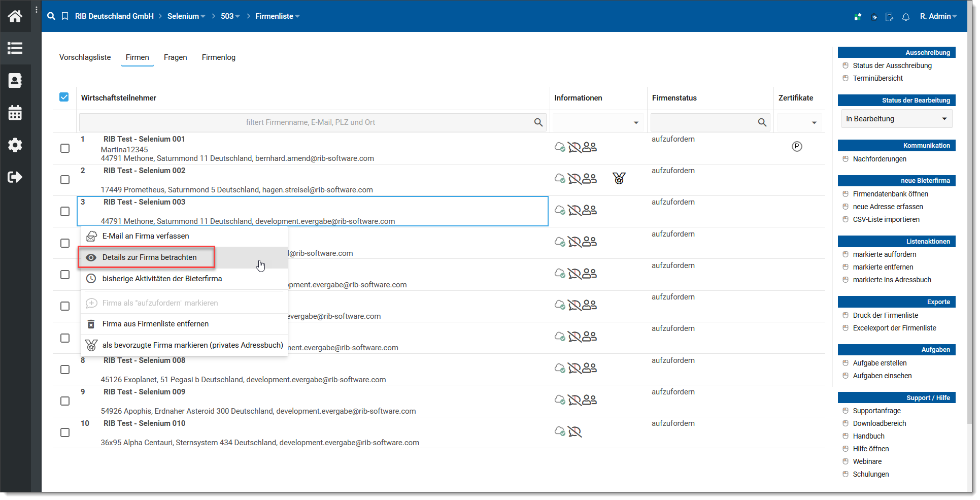Viewport: 980px width, 500px height.
Task: Check the box for RIB Test - Selenium 002
Action: (65, 180)
